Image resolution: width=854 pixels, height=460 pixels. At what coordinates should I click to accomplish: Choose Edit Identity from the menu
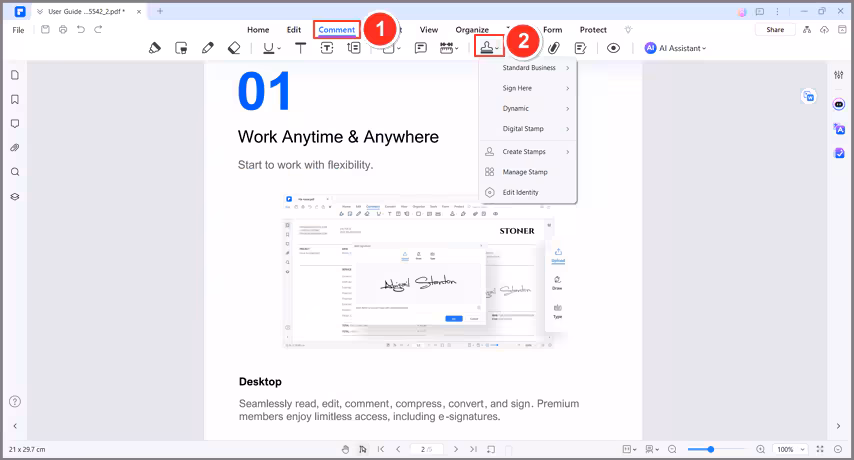click(x=528, y=193)
